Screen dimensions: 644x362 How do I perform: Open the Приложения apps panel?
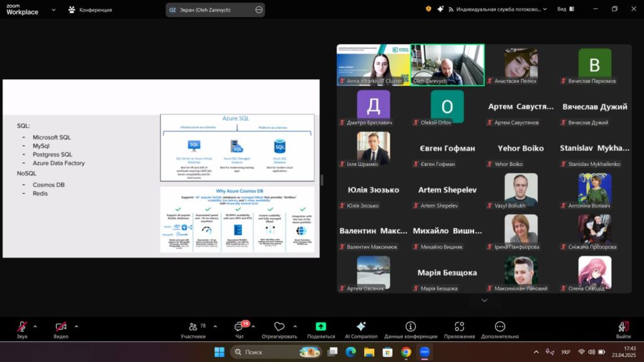click(x=459, y=329)
